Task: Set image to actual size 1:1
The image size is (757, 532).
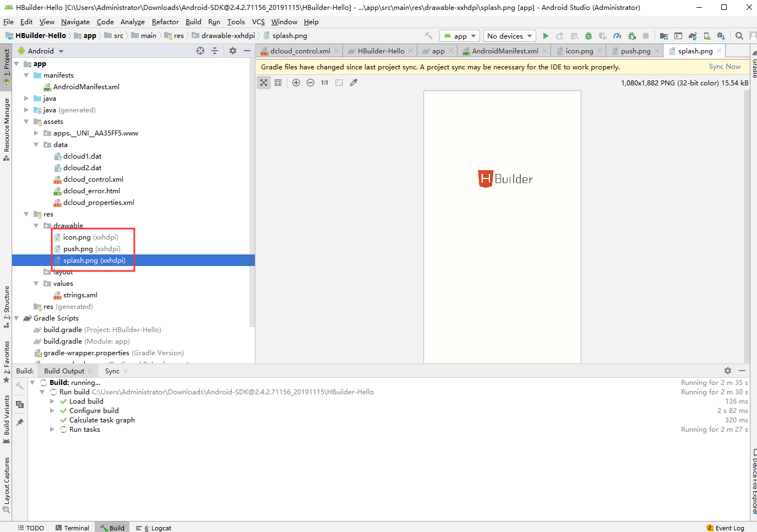Action: (325, 83)
